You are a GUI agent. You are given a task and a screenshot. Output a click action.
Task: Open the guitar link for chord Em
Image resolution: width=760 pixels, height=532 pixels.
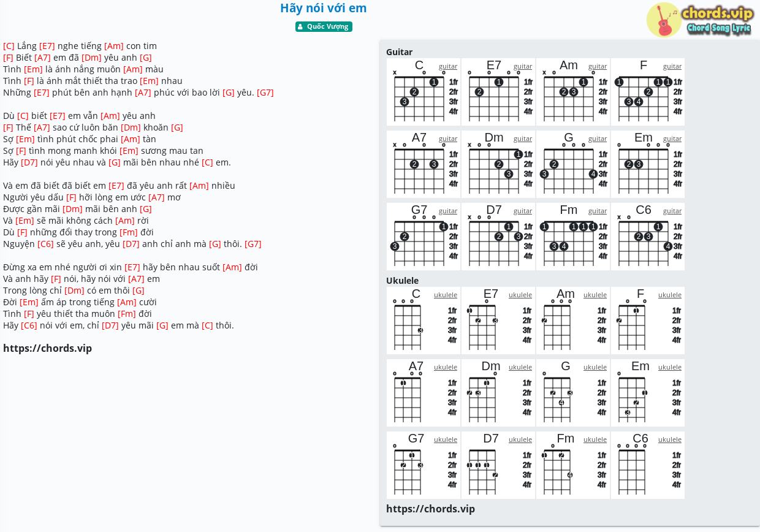coord(672,139)
